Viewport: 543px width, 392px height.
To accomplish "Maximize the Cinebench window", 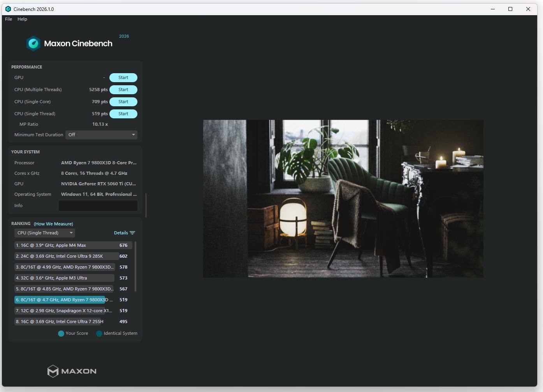I will click(x=510, y=9).
